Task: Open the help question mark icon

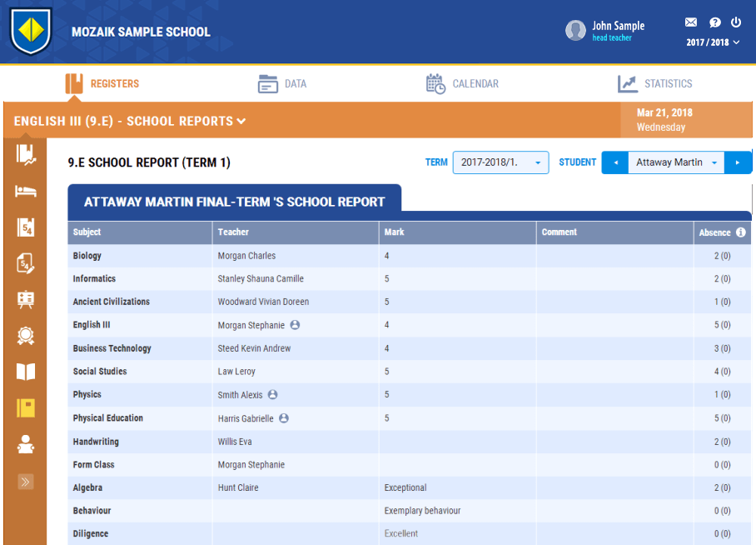Action: tap(714, 22)
